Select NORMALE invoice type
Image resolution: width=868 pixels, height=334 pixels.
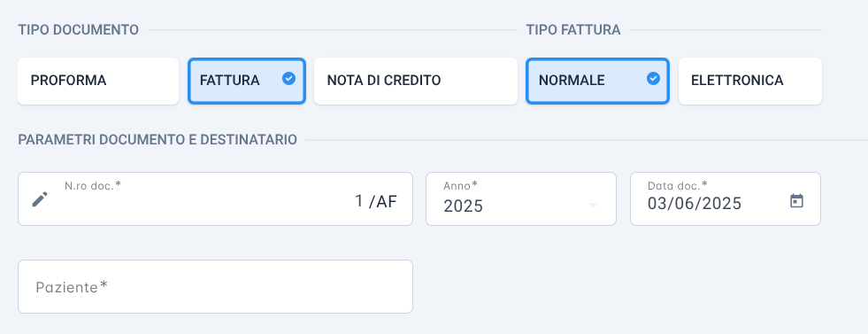click(x=597, y=81)
